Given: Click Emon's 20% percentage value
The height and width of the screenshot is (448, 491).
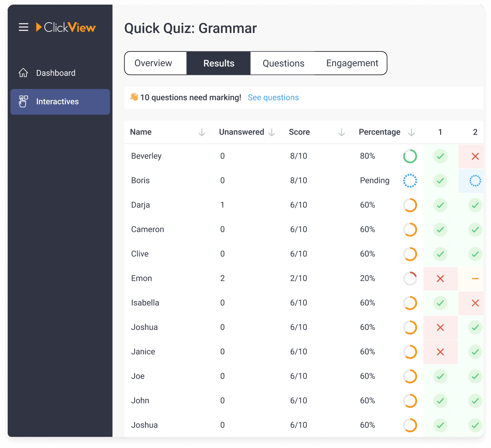Looking at the screenshot, I should (367, 278).
